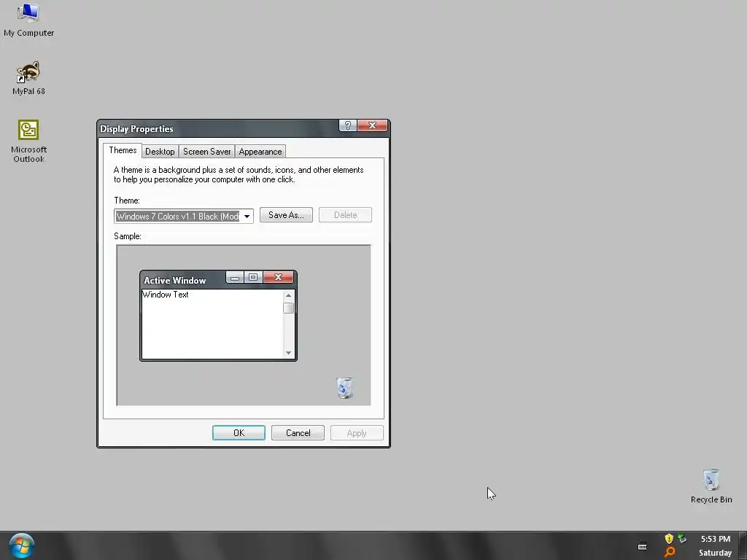The image size is (747, 560).
Task: Click the Cancel button
Action: (x=298, y=433)
